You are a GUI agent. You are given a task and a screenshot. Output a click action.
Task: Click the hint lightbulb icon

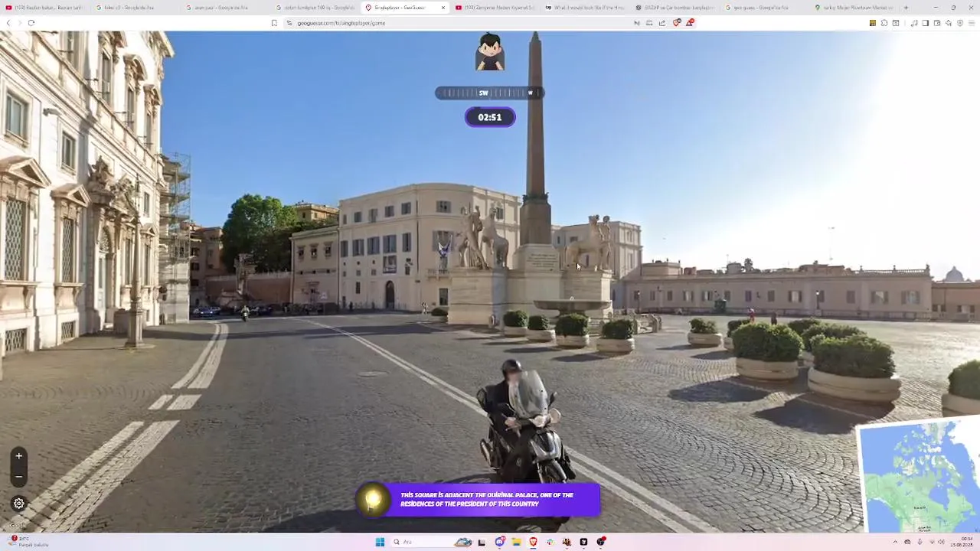click(x=373, y=500)
